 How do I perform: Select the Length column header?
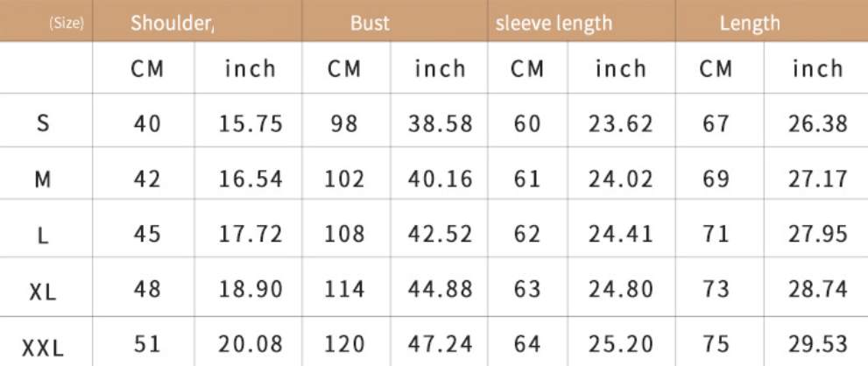click(x=750, y=24)
